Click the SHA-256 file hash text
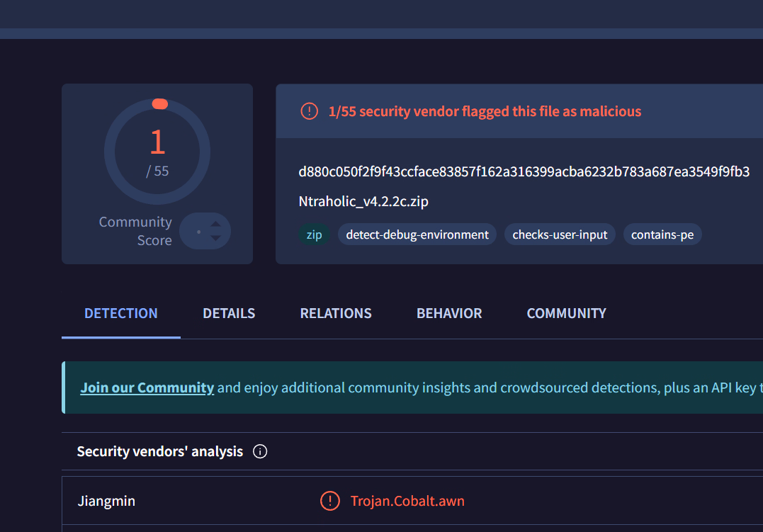763x532 pixels. click(524, 172)
